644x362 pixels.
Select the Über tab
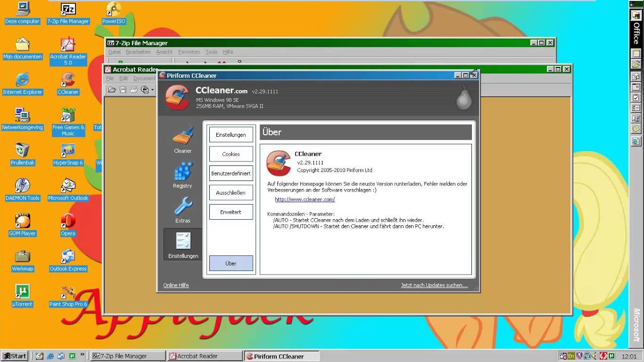(231, 263)
